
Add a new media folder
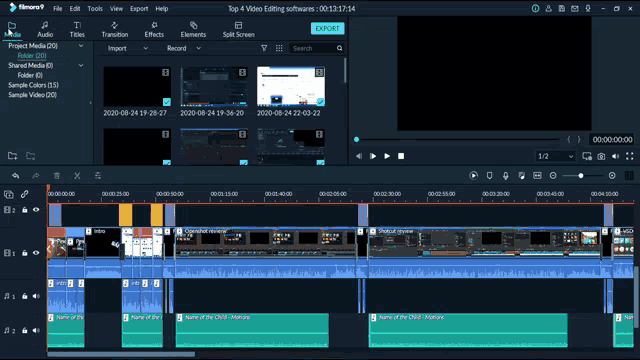[x=12, y=156]
